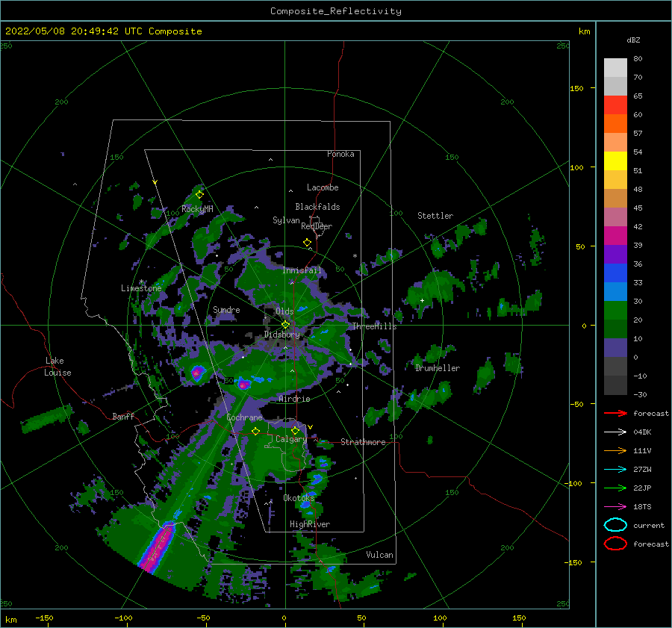The width and height of the screenshot is (672, 628).
Task: Select the 65 dBZ red swatch
Action: tap(615, 105)
